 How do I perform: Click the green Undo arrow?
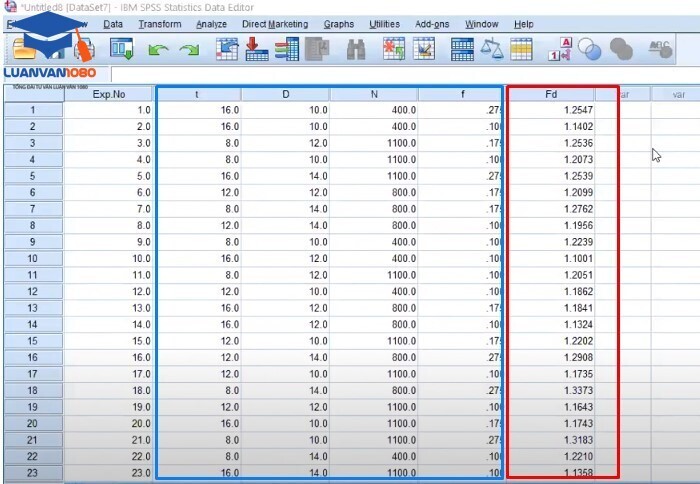coord(158,49)
